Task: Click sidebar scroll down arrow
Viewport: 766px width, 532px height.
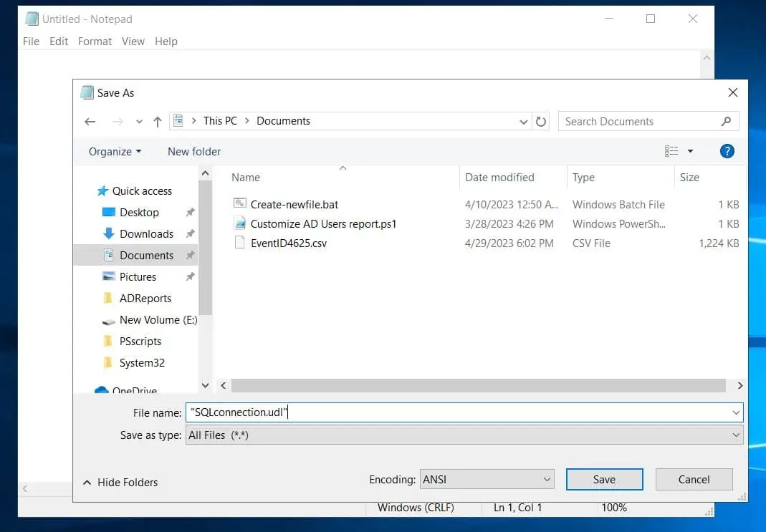Action: pyautogui.click(x=205, y=386)
